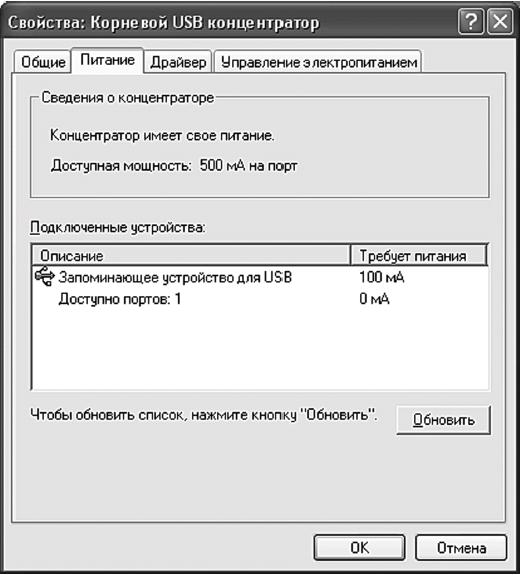This screenshot has width=520, height=575.
Task: Select the Запоминающее устройство для USB row
Action: click(260, 277)
